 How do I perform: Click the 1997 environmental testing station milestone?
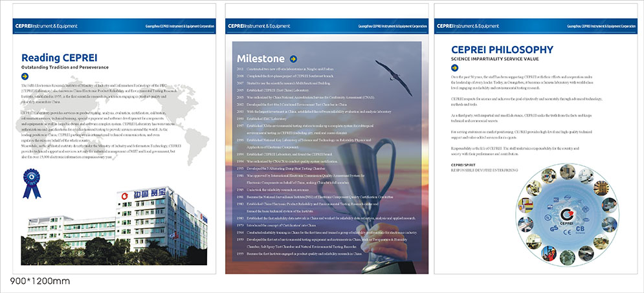pos(306,129)
